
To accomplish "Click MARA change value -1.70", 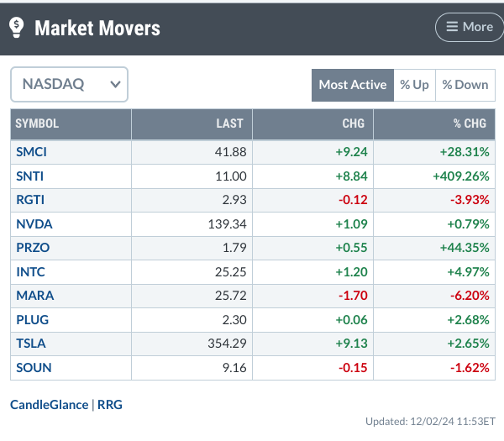I will coord(353,296).
